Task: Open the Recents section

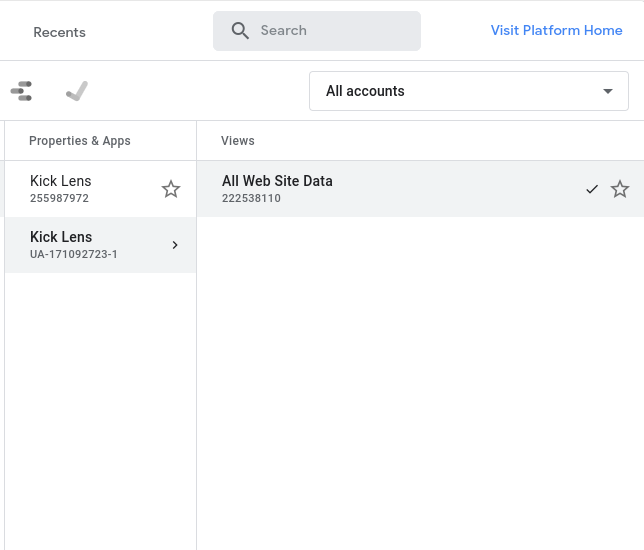Action: click(x=60, y=32)
